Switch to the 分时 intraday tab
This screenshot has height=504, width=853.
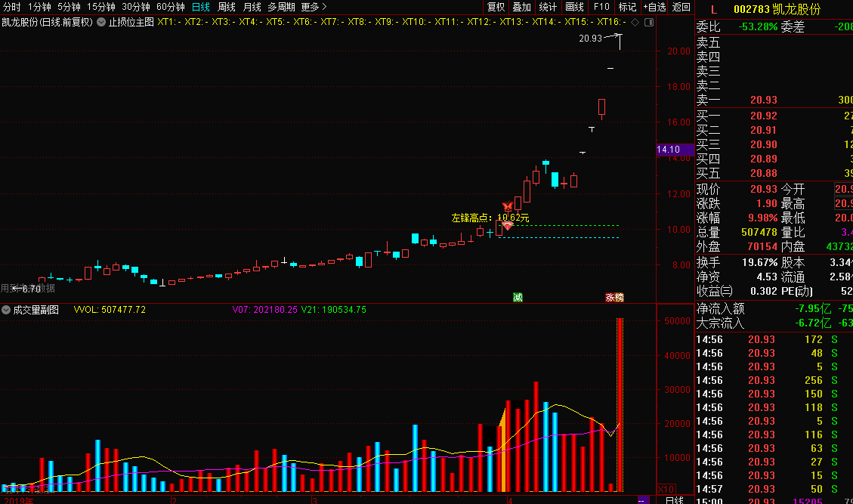pyautogui.click(x=12, y=7)
